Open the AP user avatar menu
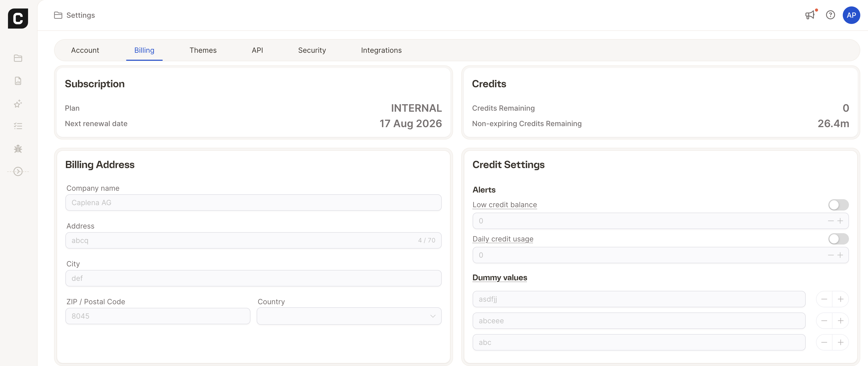Screen dimensions: 868x366 click(851, 15)
